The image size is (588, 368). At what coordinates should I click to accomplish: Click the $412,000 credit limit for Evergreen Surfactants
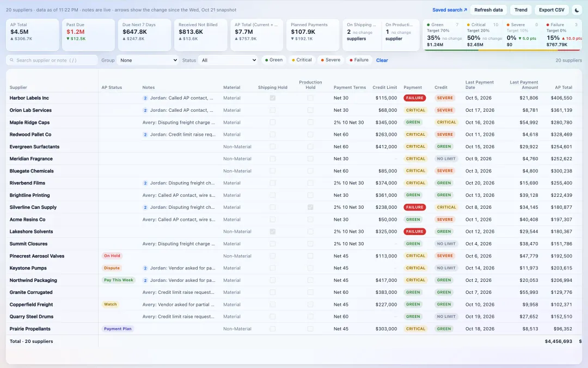386,147
